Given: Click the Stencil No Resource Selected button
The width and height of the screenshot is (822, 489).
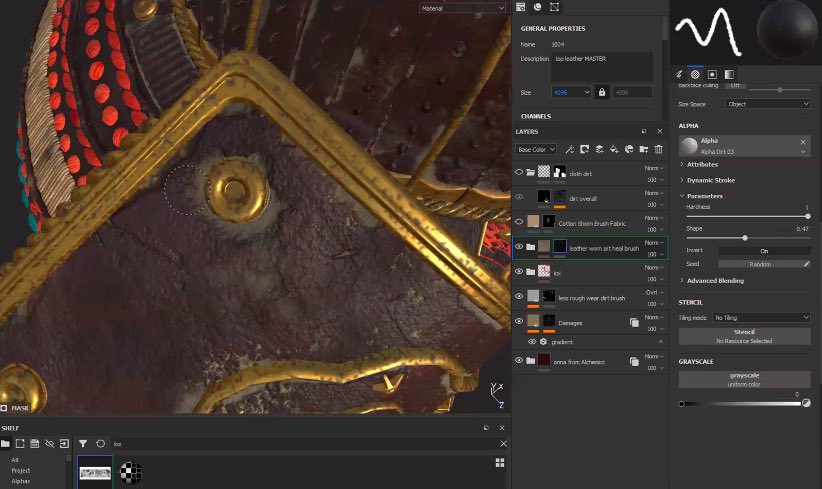Looking at the screenshot, I should pyautogui.click(x=744, y=336).
